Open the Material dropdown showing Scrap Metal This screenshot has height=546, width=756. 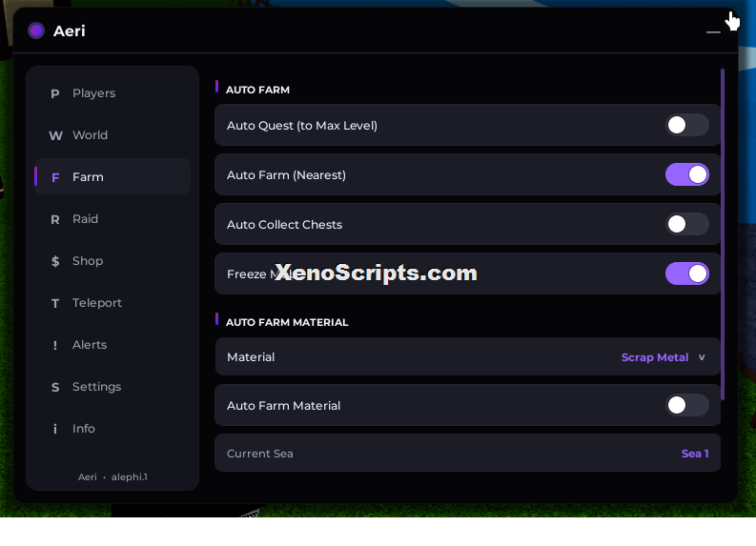[x=468, y=356]
